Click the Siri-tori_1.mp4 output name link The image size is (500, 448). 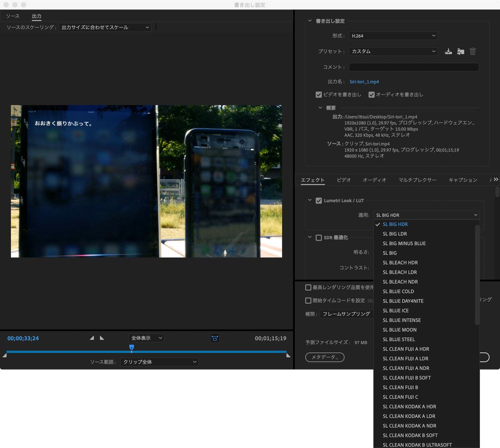coord(364,82)
